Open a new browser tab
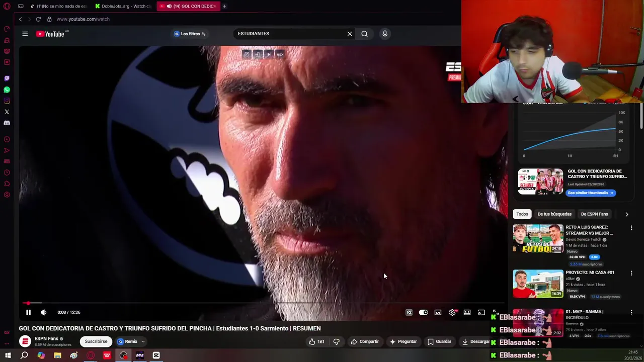 [224, 6]
